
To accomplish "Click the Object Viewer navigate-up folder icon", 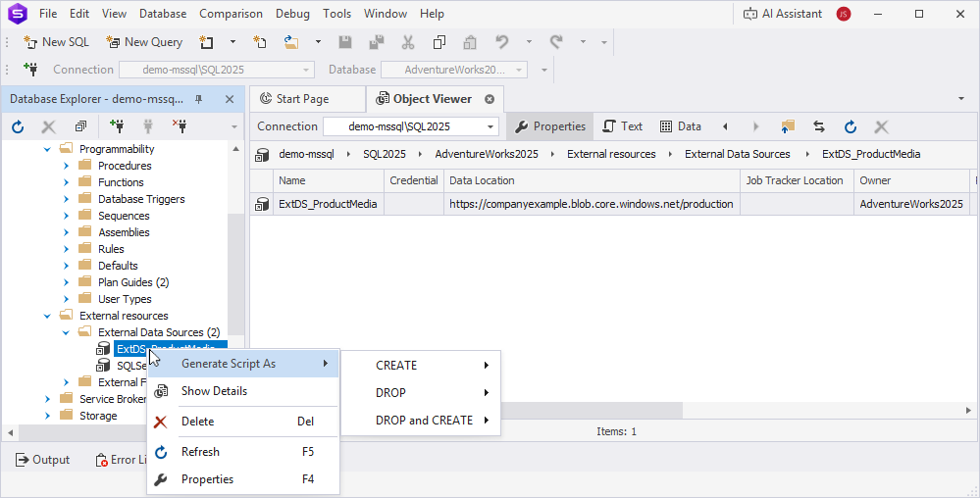I will click(788, 126).
